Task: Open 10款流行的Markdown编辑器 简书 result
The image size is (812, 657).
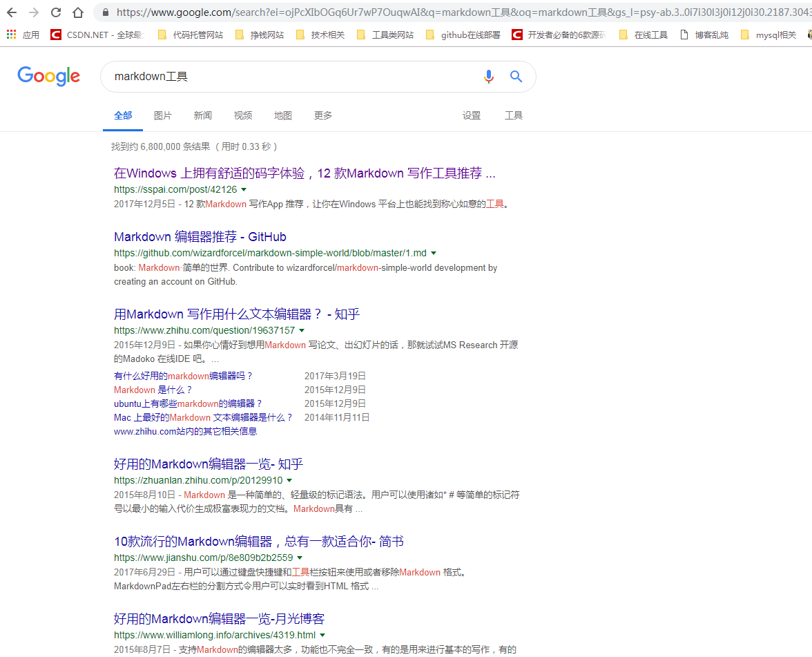Action: (x=258, y=542)
